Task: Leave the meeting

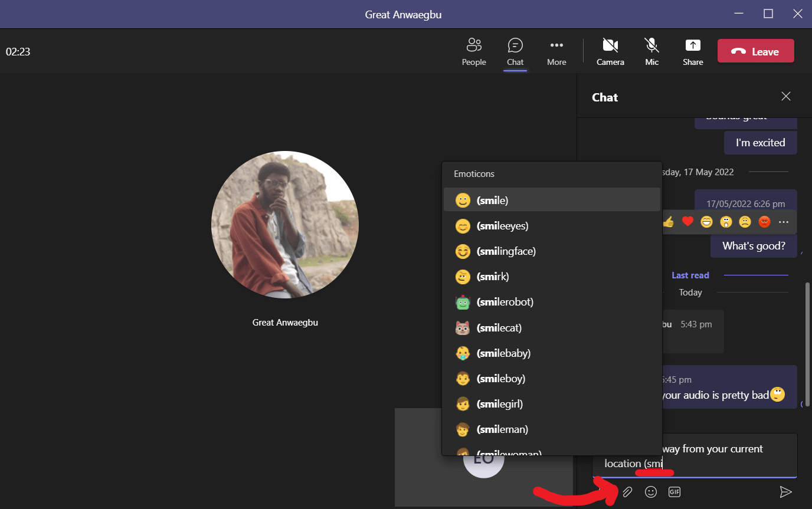Action: [x=756, y=51]
